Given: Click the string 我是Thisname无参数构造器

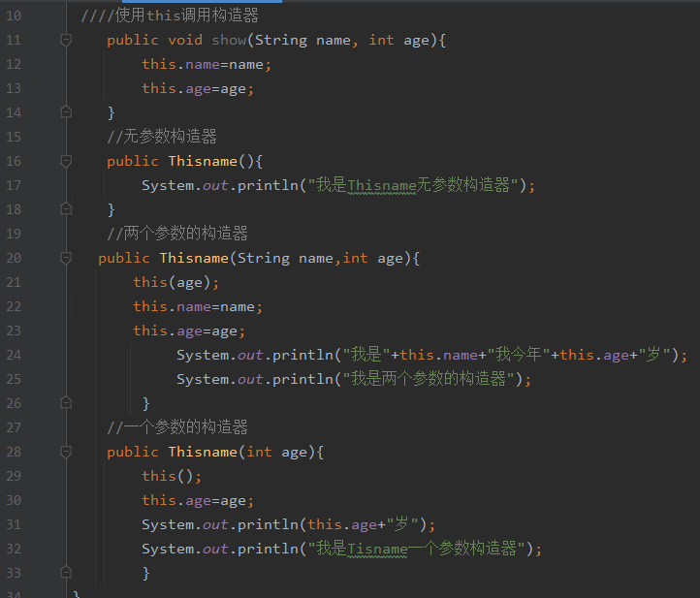Looking at the screenshot, I should pyautogui.click(x=412, y=185).
